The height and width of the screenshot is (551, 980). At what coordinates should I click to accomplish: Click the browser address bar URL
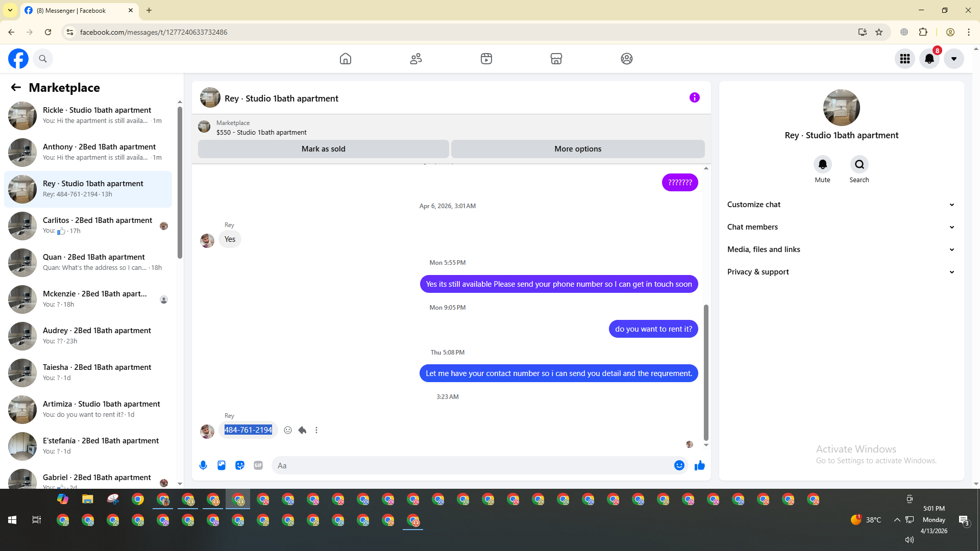(x=154, y=32)
